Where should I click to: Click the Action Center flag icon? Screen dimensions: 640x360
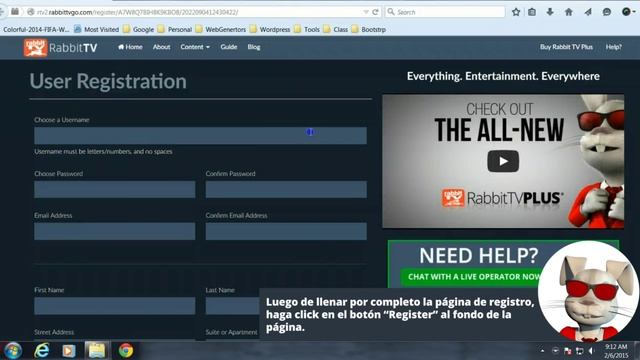[x=567, y=351]
